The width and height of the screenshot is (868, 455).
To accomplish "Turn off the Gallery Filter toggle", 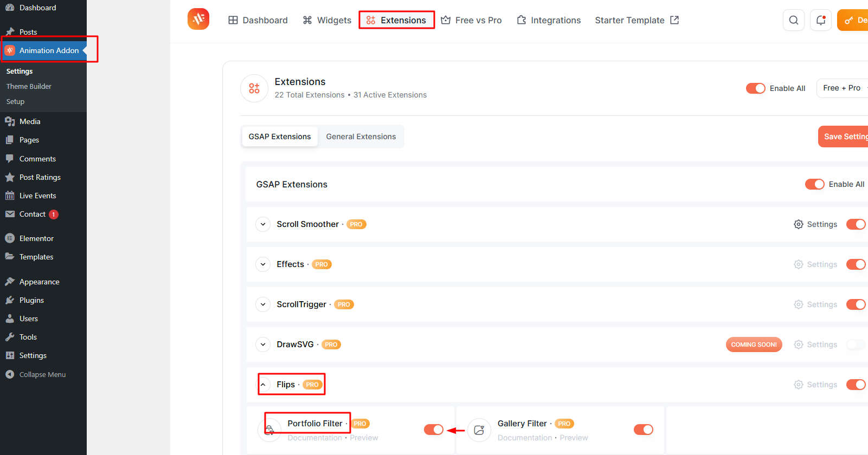I will point(644,430).
